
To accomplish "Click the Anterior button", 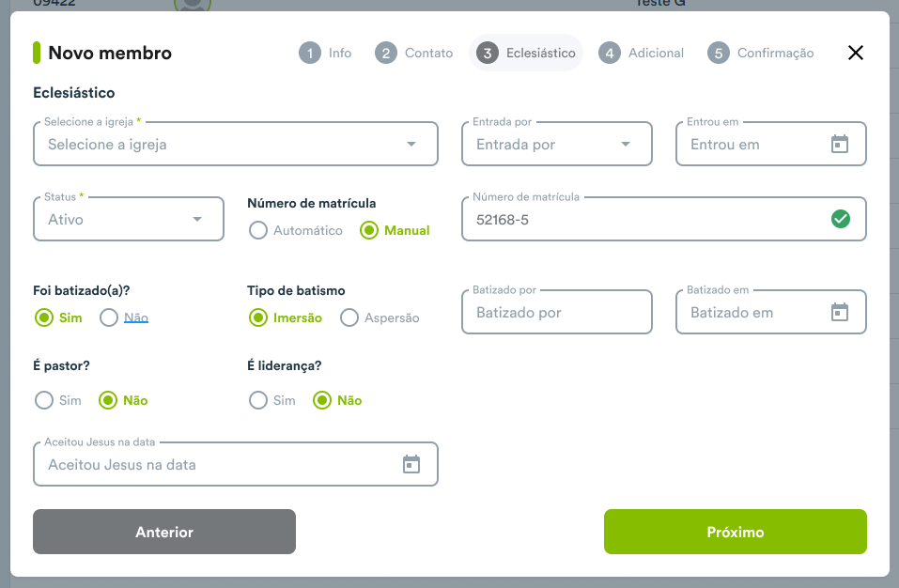I will point(164,532).
